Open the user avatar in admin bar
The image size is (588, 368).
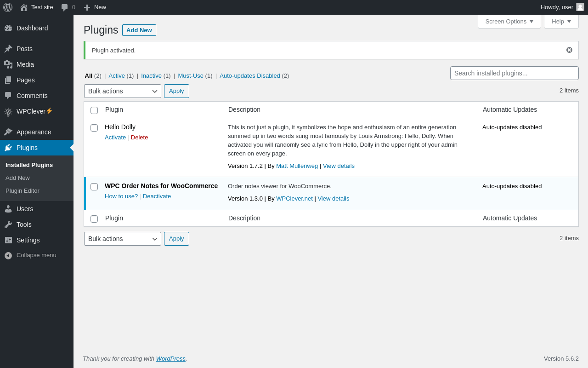point(580,7)
